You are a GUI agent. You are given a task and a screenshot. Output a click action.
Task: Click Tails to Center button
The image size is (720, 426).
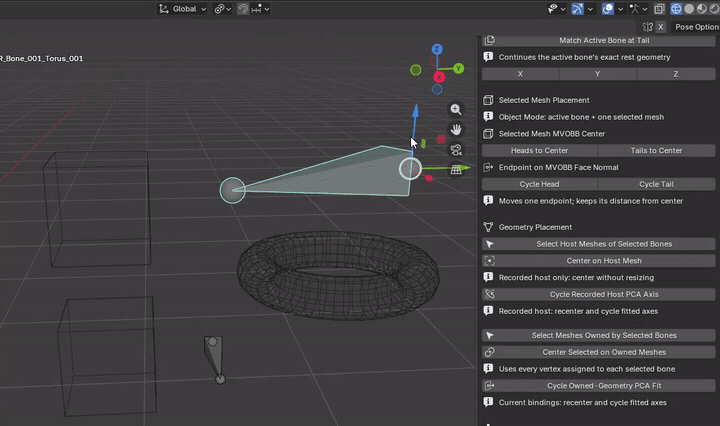(x=657, y=151)
